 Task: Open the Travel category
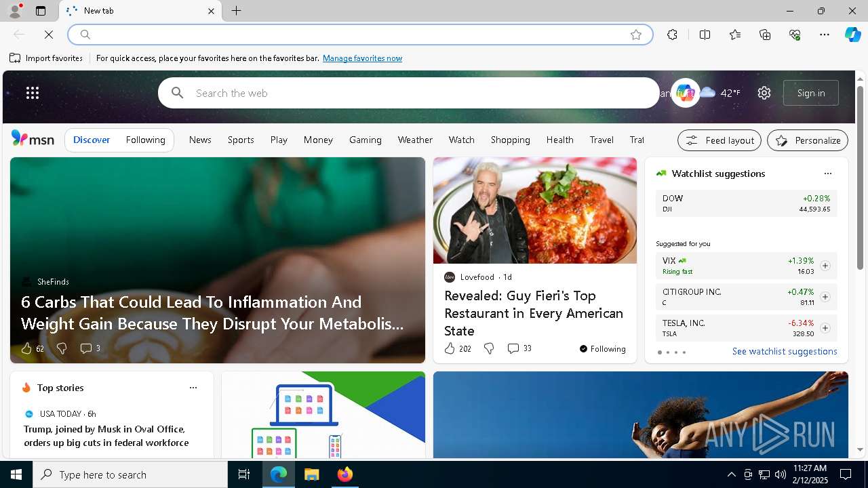click(601, 140)
